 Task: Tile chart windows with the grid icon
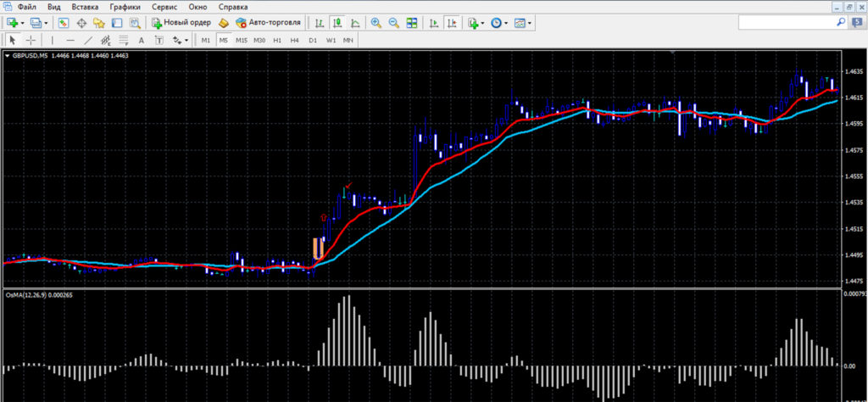(411, 23)
